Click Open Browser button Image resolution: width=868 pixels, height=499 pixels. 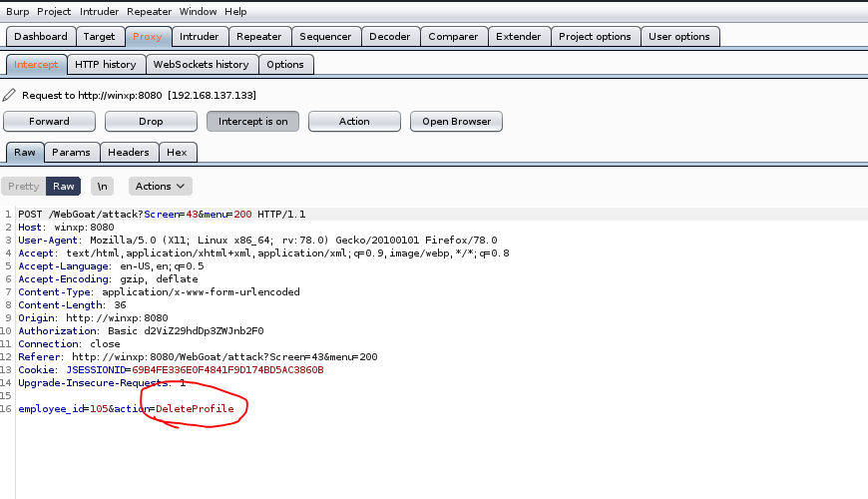[x=456, y=122]
